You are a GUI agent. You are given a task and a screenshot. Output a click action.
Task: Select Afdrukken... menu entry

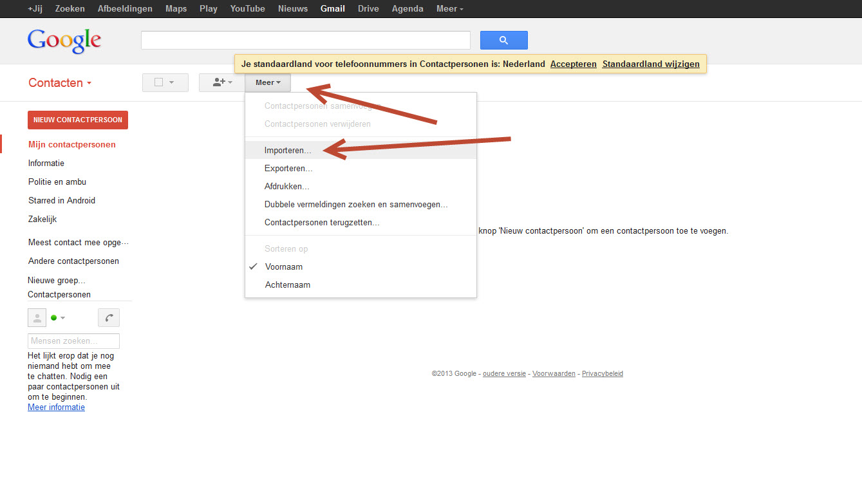pyautogui.click(x=286, y=187)
